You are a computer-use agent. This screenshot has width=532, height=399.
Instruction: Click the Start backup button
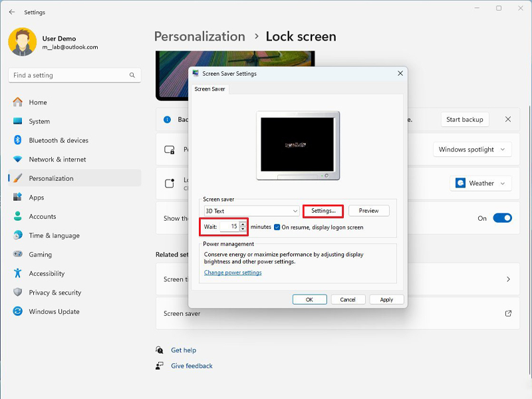[465, 120]
